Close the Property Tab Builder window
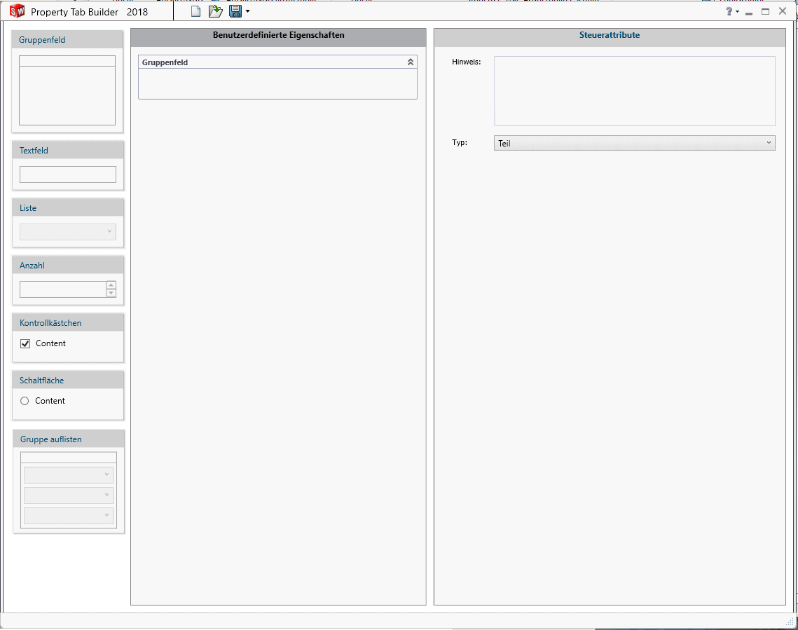 (782, 12)
